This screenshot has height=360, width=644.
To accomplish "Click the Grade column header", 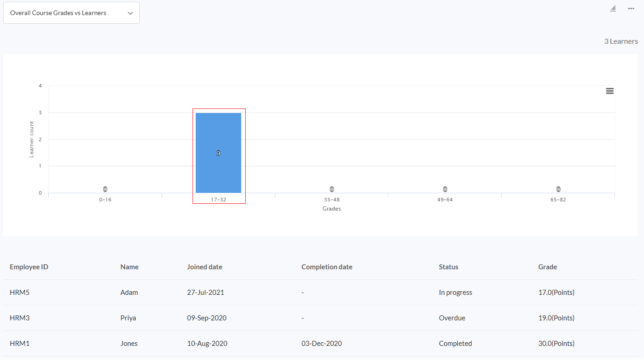I will [x=548, y=267].
